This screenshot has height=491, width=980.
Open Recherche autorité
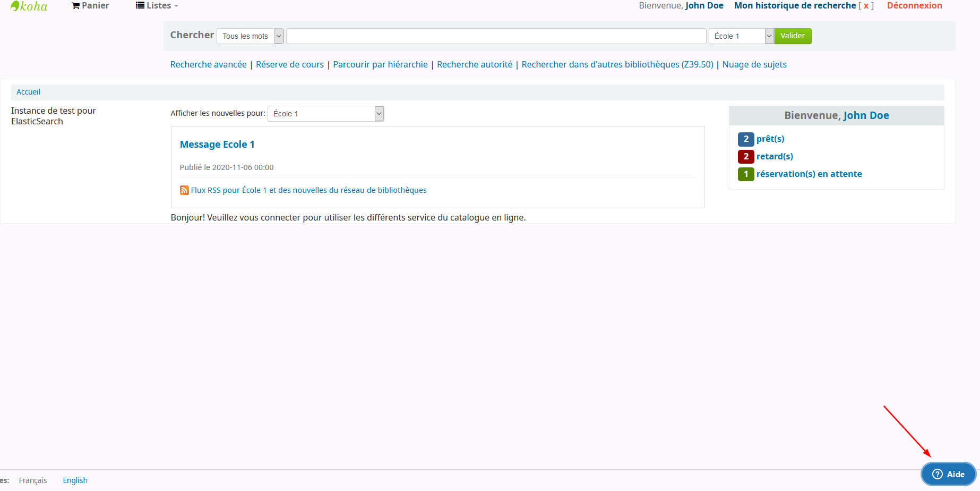coord(475,64)
